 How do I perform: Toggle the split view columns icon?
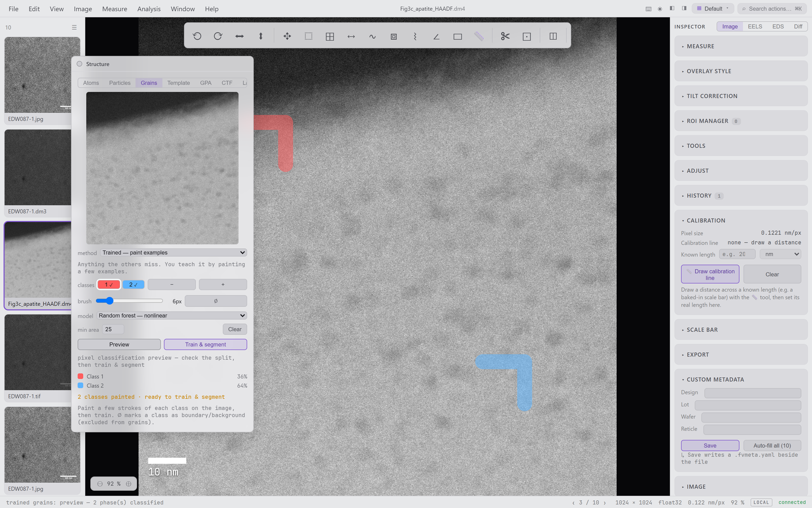[x=553, y=36]
